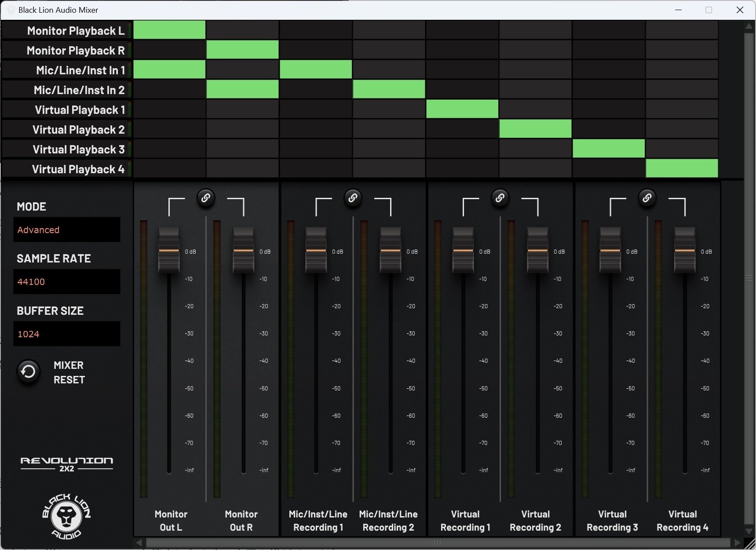The width and height of the screenshot is (756, 550).
Task: Disable Monitor Playback L routing to Monitor Out L
Action: 169,30
